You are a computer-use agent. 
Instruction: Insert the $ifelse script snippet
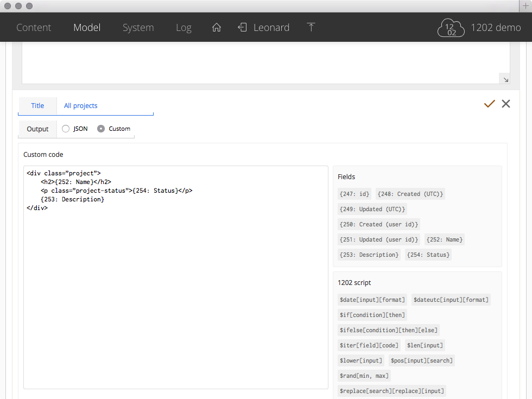coord(388,330)
